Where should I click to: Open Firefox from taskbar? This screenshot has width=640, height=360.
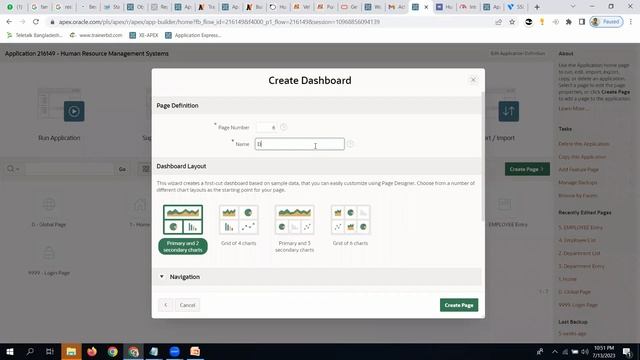pyautogui.click(x=92, y=351)
